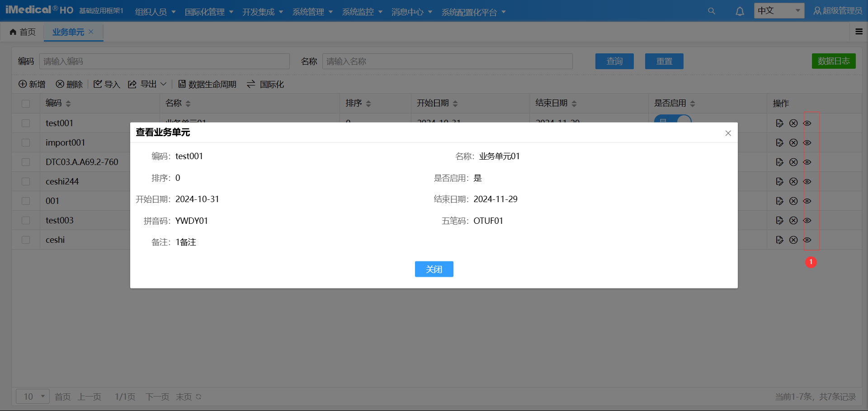
Task: Click delete icon for import001 row
Action: click(793, 142)
